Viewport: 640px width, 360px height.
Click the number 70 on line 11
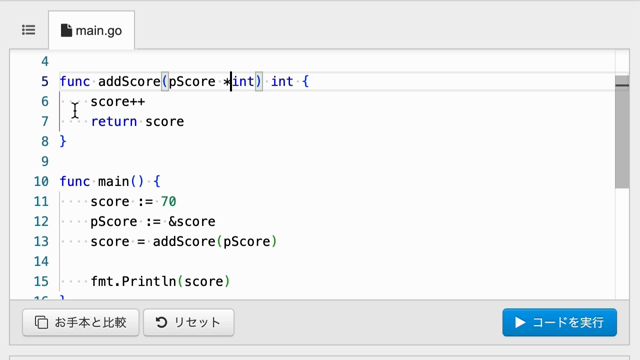(169, 202)
